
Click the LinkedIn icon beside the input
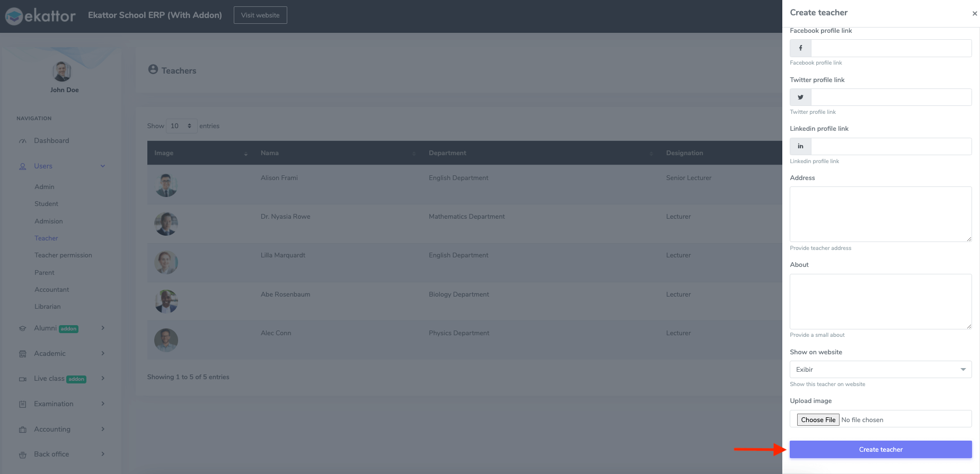coord(800,146)
